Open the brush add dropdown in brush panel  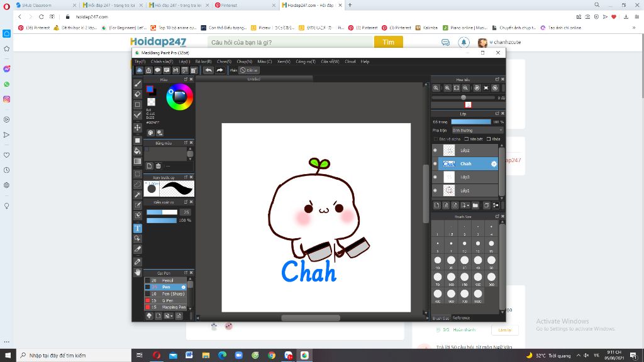173,316
